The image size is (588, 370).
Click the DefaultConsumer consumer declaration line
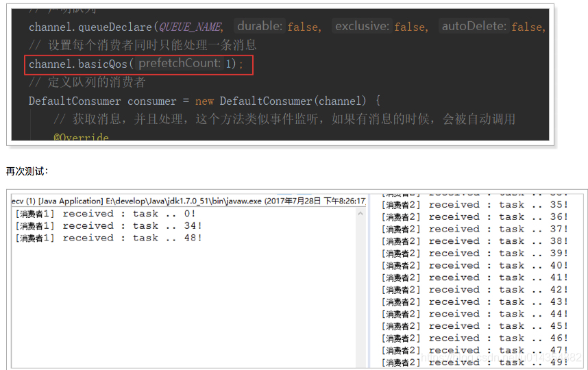205,101
